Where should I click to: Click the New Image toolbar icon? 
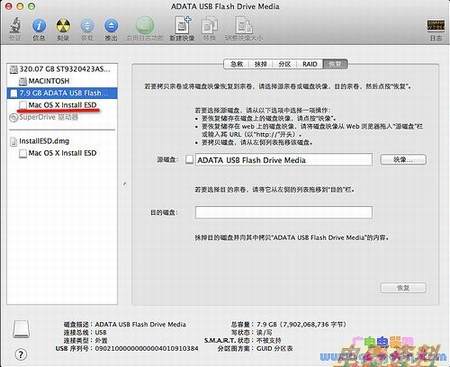coord(182,25)
